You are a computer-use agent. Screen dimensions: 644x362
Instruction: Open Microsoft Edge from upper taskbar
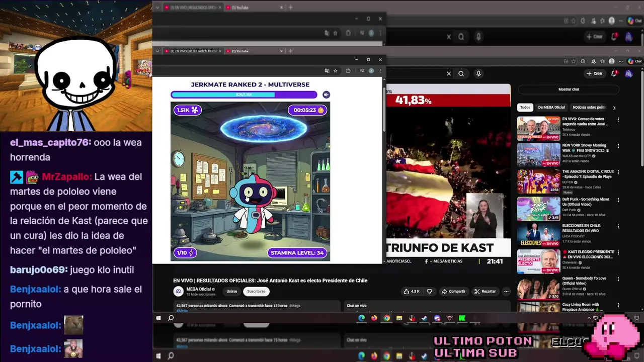361,318
